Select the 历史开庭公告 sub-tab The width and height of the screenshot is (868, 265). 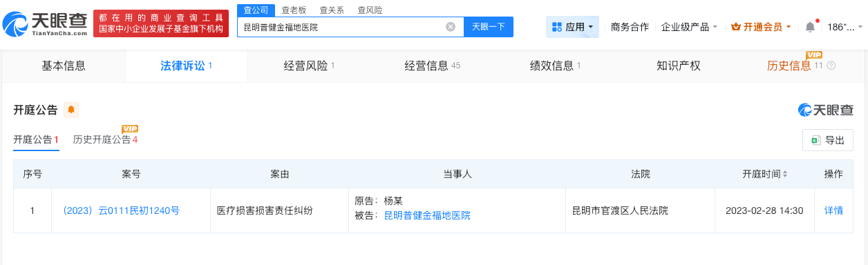[106, 139]
